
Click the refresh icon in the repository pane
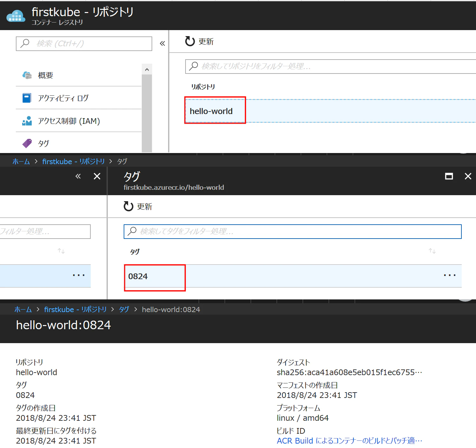(x=190, y=41)
